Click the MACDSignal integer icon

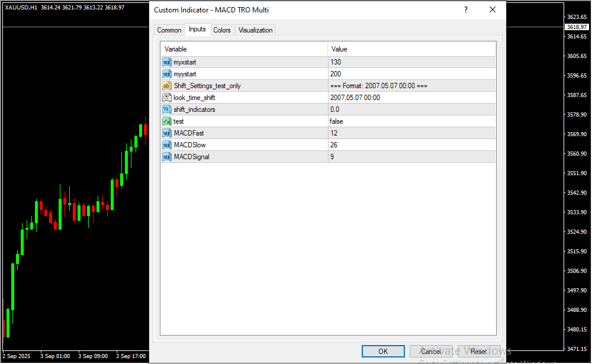pos(166,157)
